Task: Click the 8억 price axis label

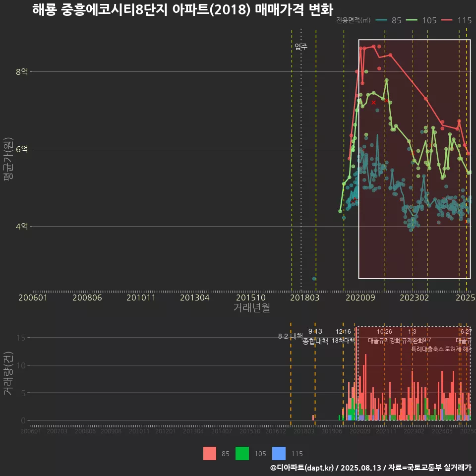Action: tap(22, 71)
